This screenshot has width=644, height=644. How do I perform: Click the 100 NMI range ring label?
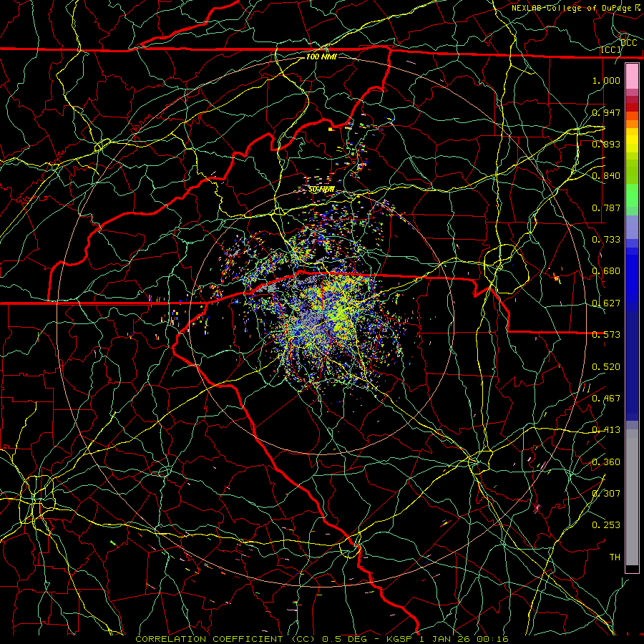[x=321, y=57]
